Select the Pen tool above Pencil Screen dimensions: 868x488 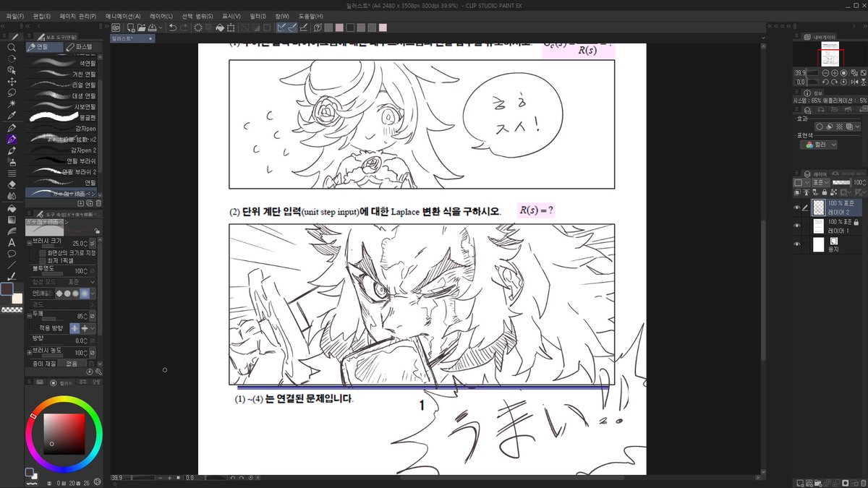click(x=12, y=127)
